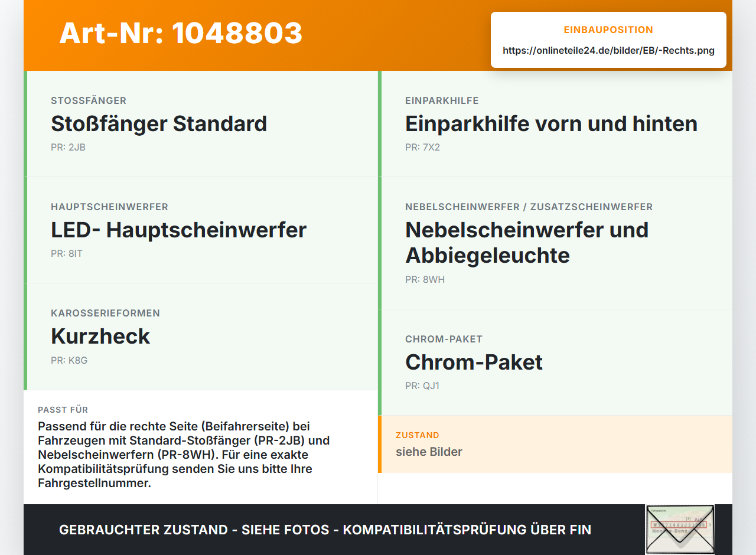Image resolution: width=756 pixels, height=555 pixels.
Task: Click the envelope icon with the vehicle ID image
Action: point(680,530)
